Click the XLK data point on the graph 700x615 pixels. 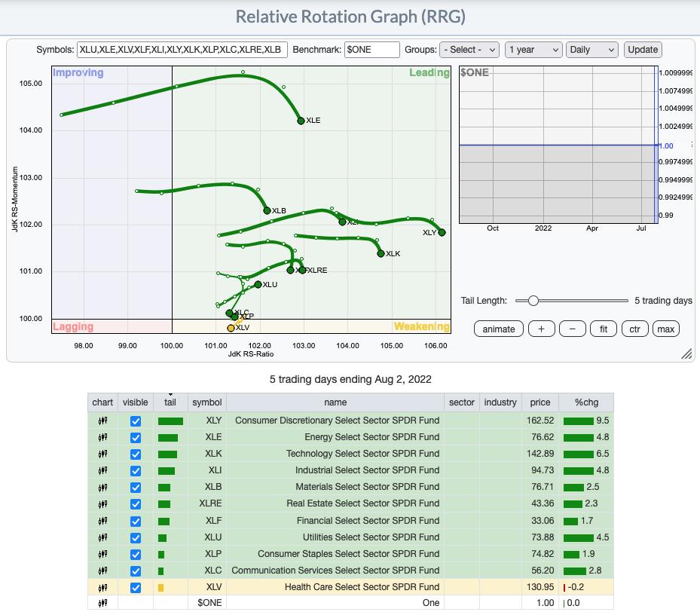pyautogui.click(x=381, y=254)
